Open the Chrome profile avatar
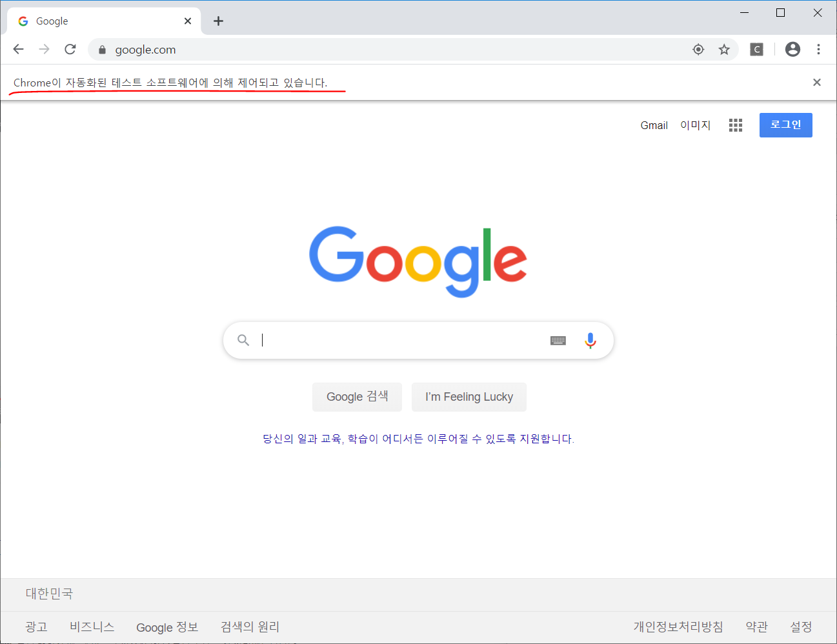Screen dimensions: 837x644 point(792,49)
